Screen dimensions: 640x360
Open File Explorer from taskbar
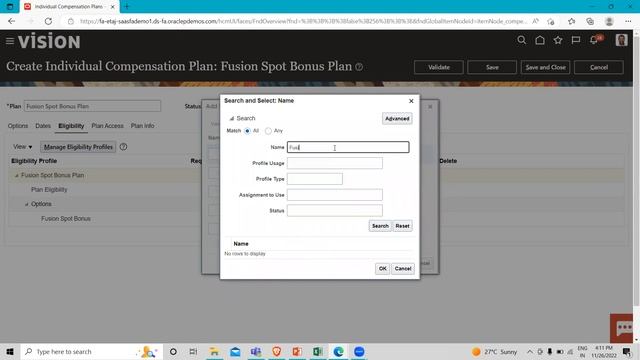(214, 351)
